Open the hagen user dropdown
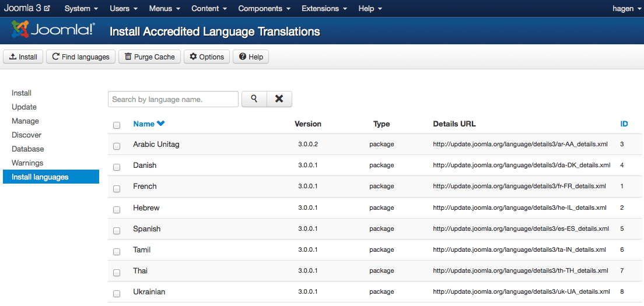644x306 pixels. 626,9
